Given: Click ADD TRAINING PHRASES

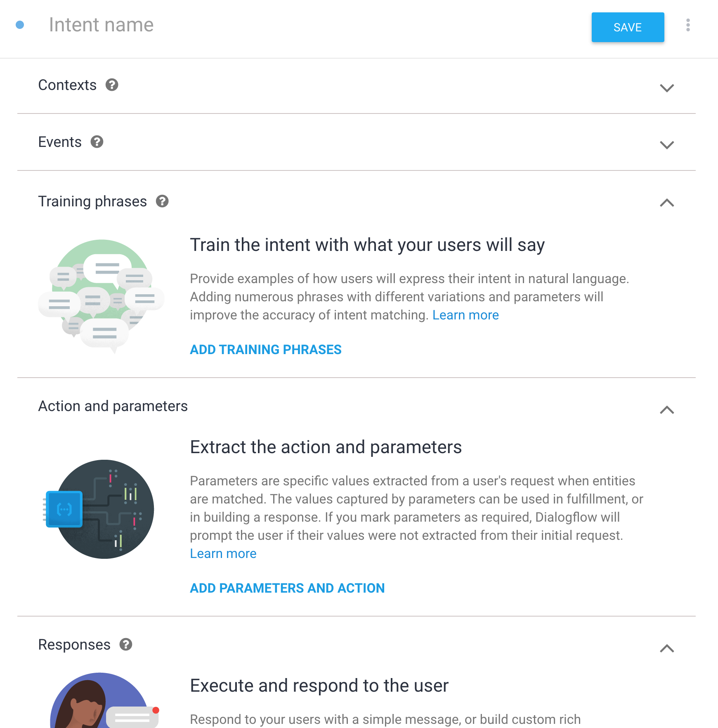Looking at the screenshot, I should (x=266, y=350).
